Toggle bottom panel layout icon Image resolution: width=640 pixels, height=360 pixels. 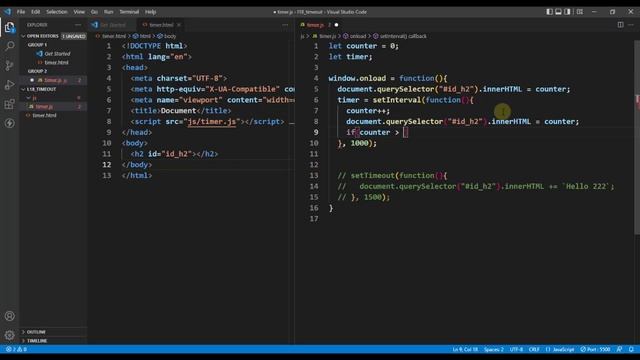(558, 12)
